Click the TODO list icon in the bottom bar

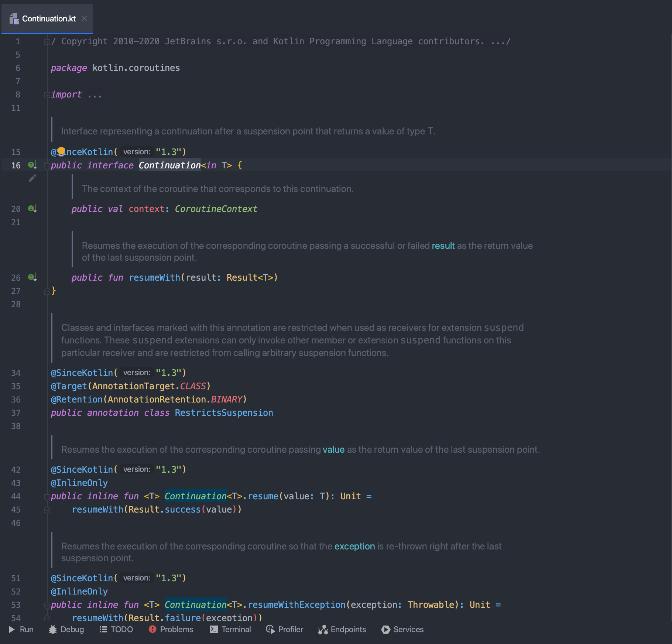[103, 629]
